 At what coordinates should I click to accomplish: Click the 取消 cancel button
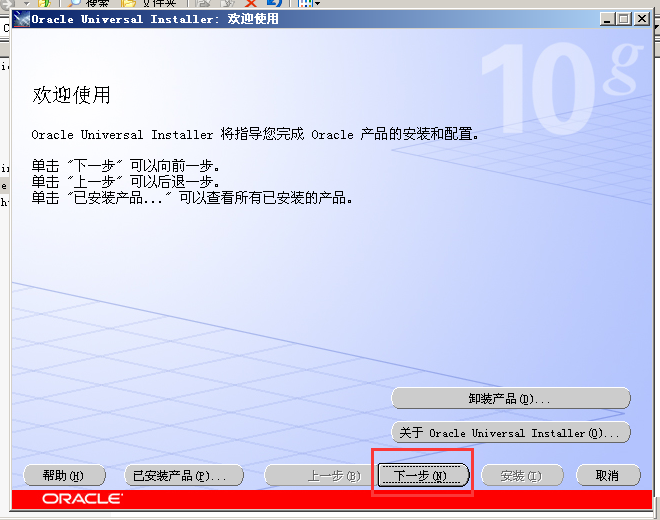tap(608, 475)
